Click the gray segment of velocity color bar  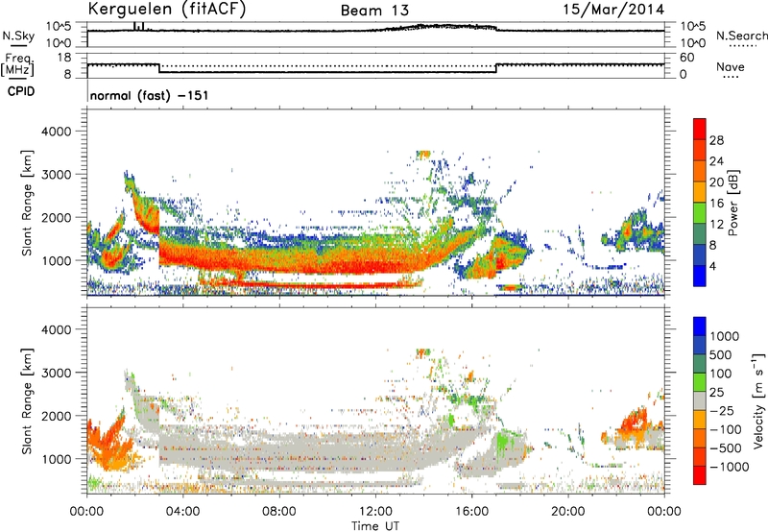pyautogui.click(x=700, y=400)
